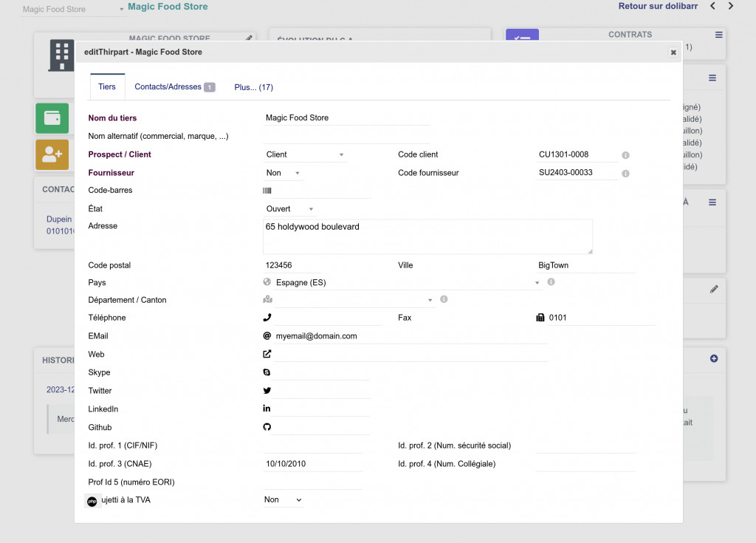This screenshot has width=756, height=543.
Task: Open the Assujetti à la TVA dropdown
Action: pos(283,500)
